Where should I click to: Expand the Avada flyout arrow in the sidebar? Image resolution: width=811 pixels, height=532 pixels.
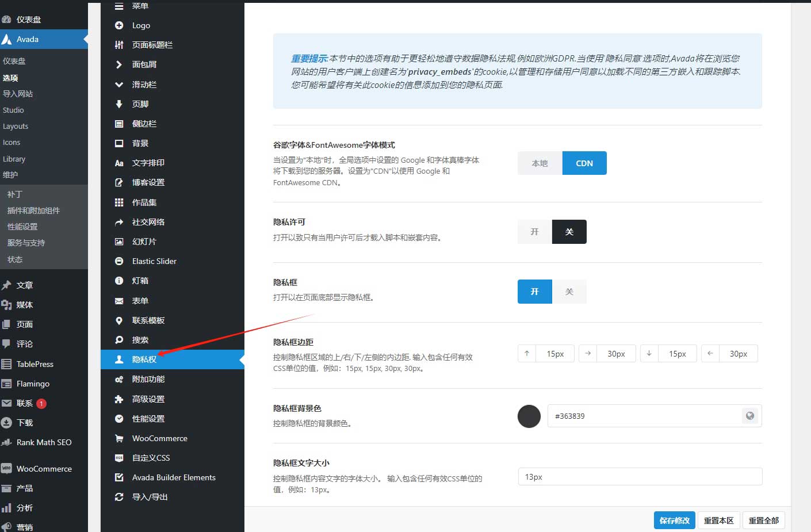(x=85, y=39)
